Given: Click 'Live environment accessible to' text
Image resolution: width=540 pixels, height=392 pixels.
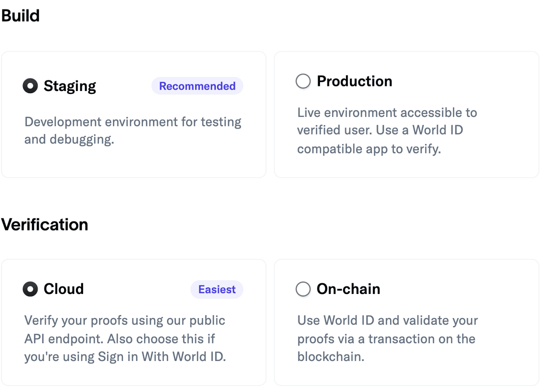Looking at the screenshot, I should (x=387, y=112).
